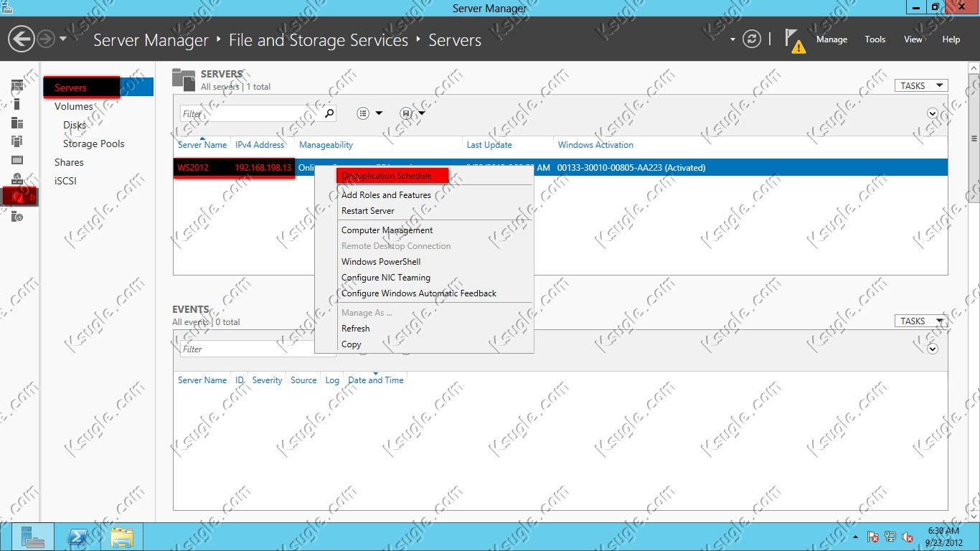Open the TASKS dropdown in Events section

click(921, 321)
